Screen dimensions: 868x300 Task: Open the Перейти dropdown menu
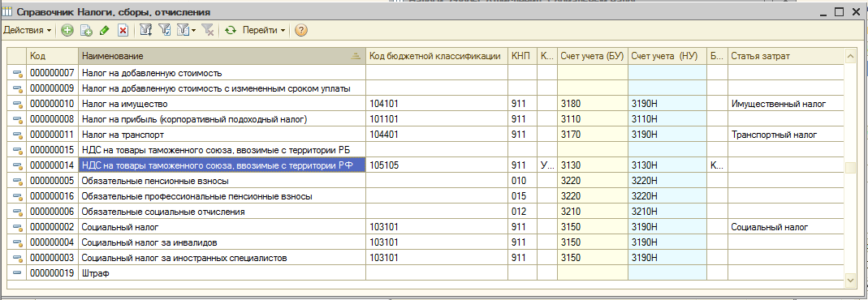[x=264, y=31]
